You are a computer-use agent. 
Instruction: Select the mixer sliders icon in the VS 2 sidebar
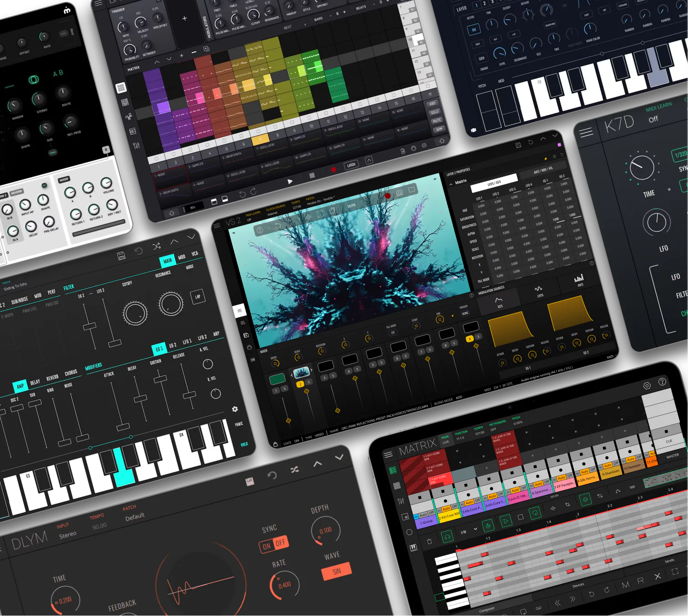tap(240, 311)
